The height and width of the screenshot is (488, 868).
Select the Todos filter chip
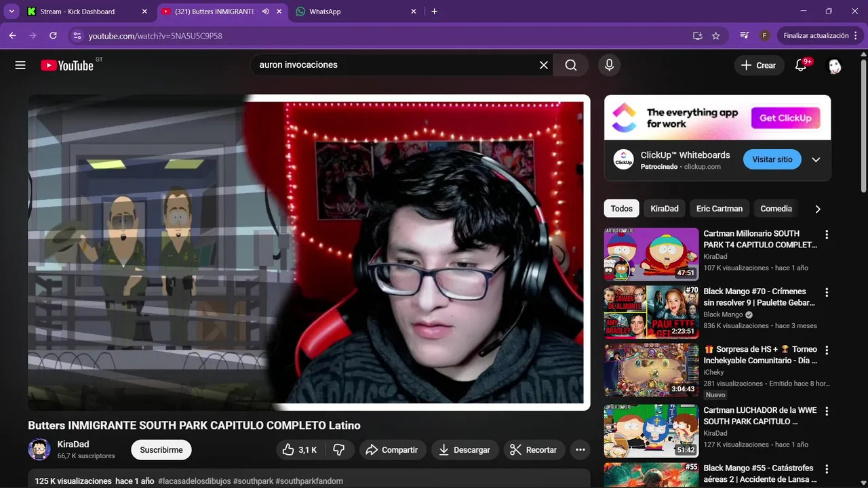pos(622,209)
